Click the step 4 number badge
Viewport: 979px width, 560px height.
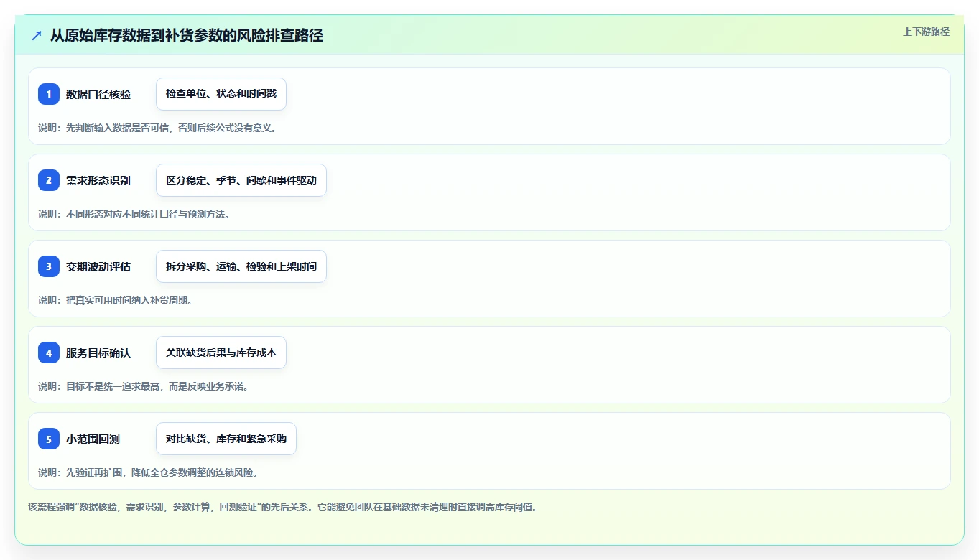[49, 353]
